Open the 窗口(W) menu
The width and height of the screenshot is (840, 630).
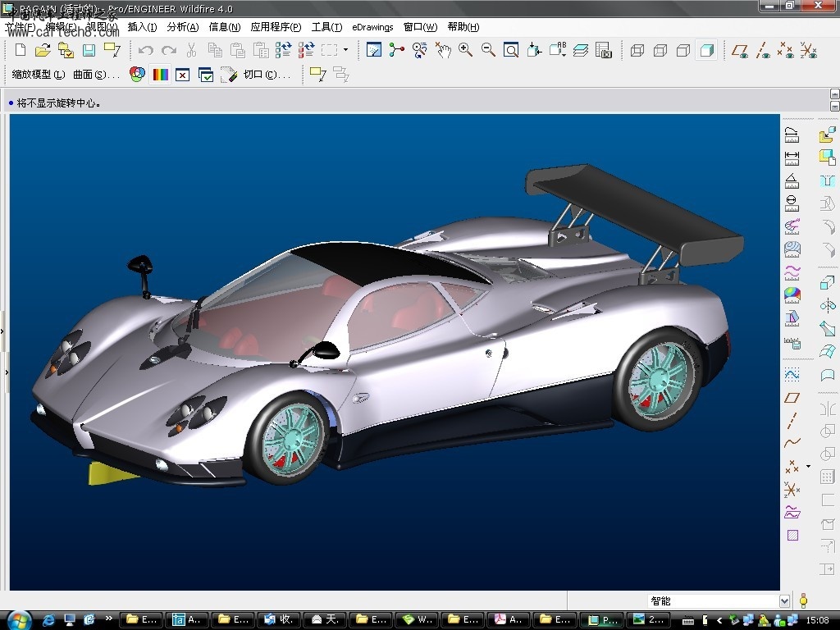click(x=420, y=27)
